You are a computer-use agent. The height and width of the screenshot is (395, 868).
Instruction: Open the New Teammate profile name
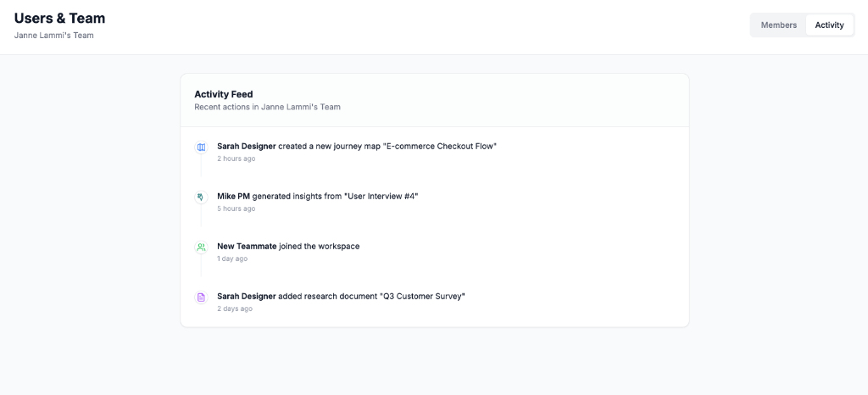click(247, 247)
